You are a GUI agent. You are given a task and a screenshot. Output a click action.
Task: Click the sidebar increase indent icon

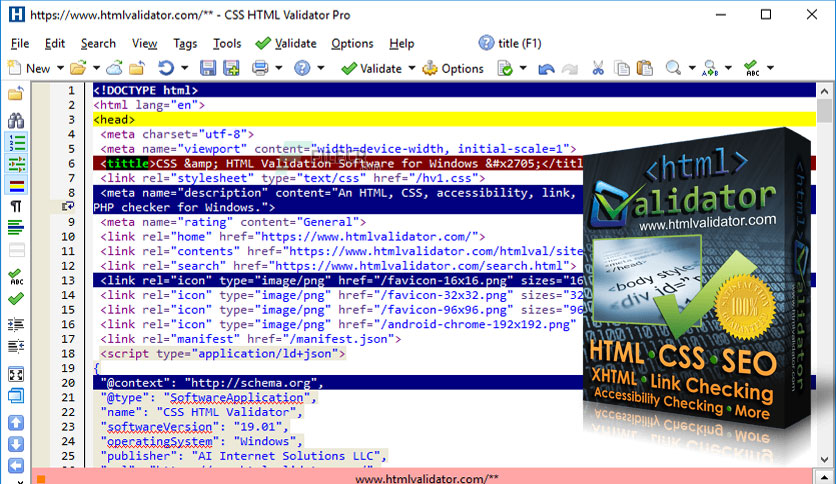tap(16, 324)
